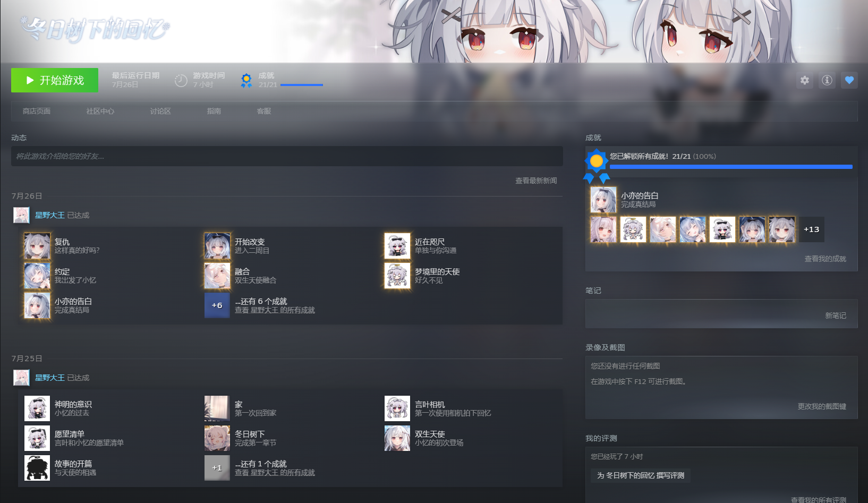Click the 故事的开篇 achievement icon
The image size is (868, 503).
coord(37,468)
